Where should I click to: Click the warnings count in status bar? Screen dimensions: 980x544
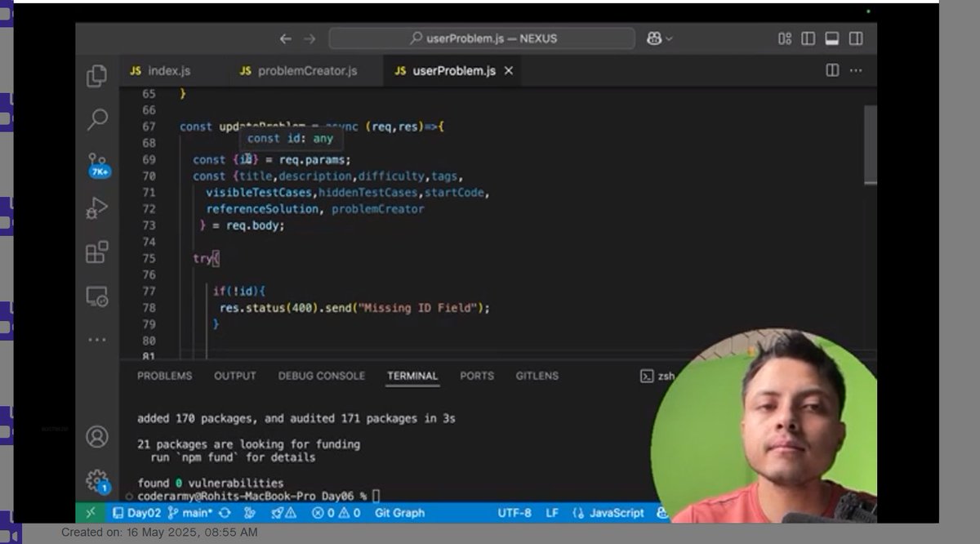coord(350,513)
